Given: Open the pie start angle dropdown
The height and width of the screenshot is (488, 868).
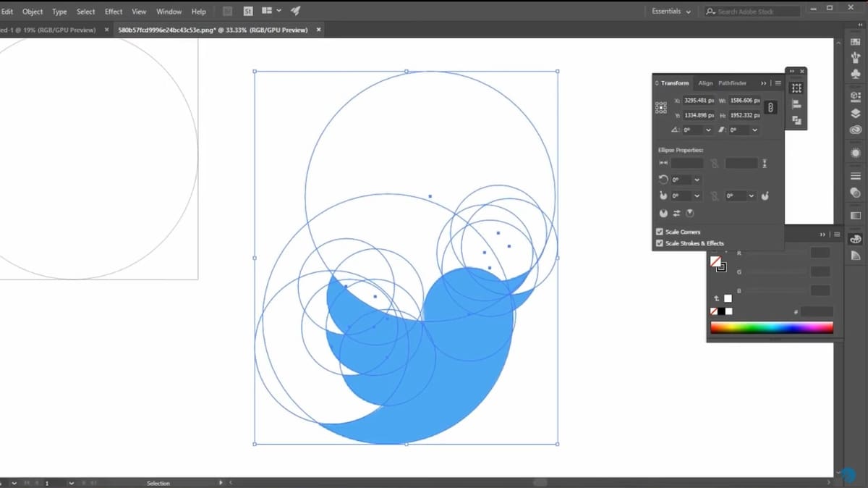Looking at the screenshot, I should pyautogui.click(x=697, y=195).
